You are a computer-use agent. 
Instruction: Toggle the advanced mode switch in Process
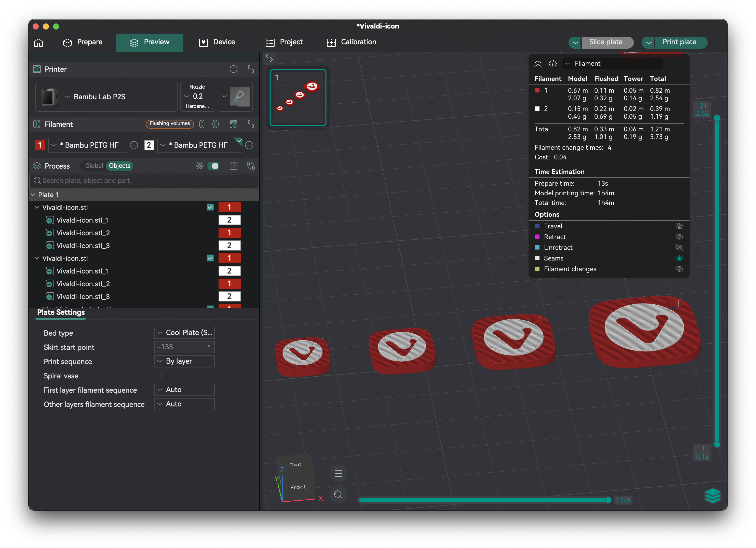213,166
